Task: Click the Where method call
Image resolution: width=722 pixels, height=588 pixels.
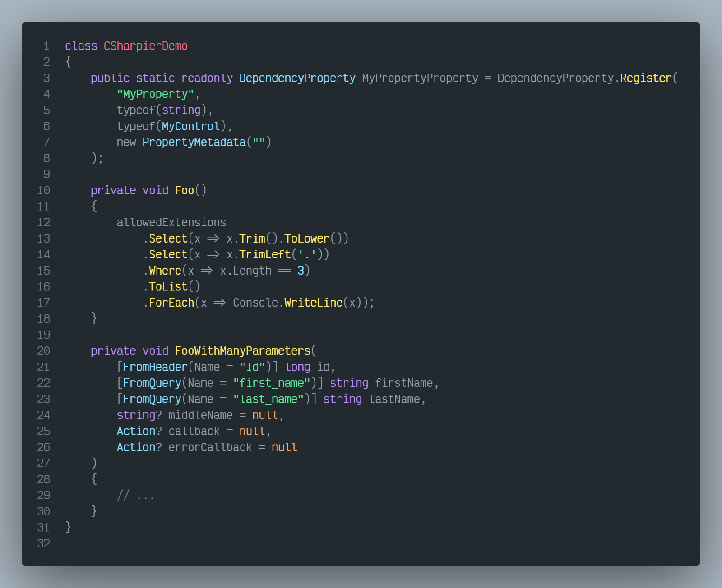Action: click(165, 271)
